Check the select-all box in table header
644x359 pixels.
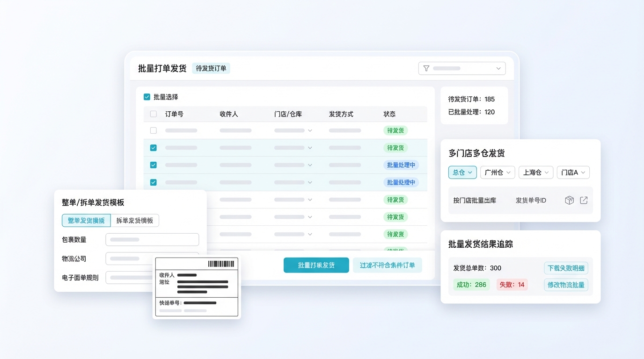154,114
